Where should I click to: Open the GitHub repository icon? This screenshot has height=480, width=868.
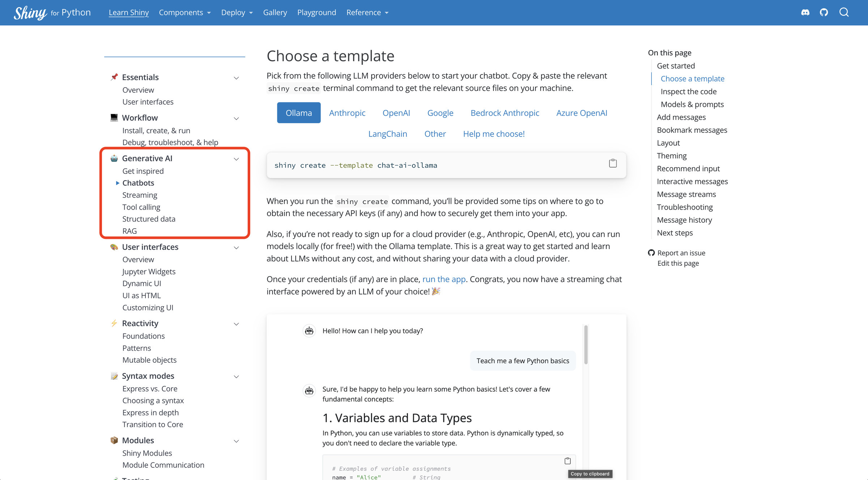(824, 12)
